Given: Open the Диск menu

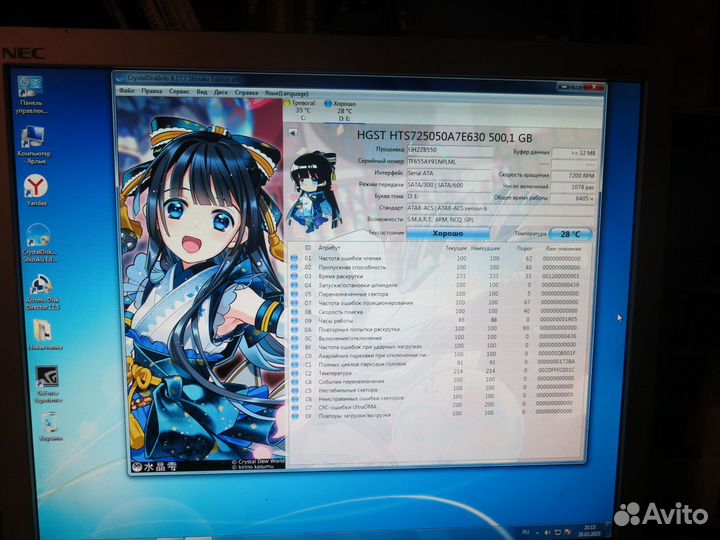Looking at the screenshot, I should click(221, 92).
